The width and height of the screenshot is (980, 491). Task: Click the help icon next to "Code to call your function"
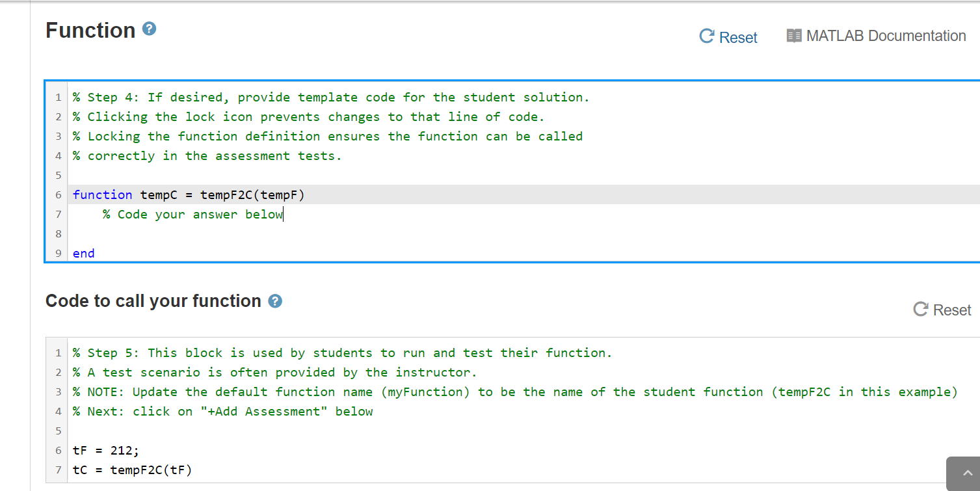[x=275, y=300]
